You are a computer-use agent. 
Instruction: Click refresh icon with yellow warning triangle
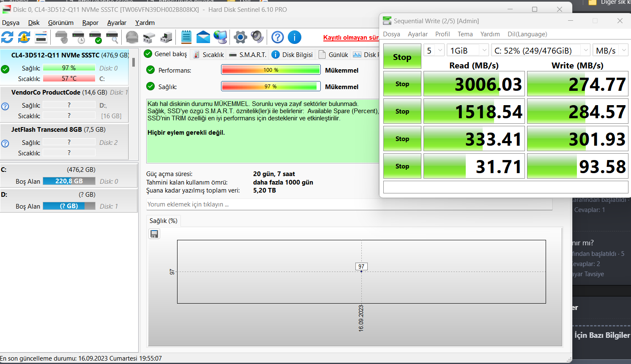point(24,37)
